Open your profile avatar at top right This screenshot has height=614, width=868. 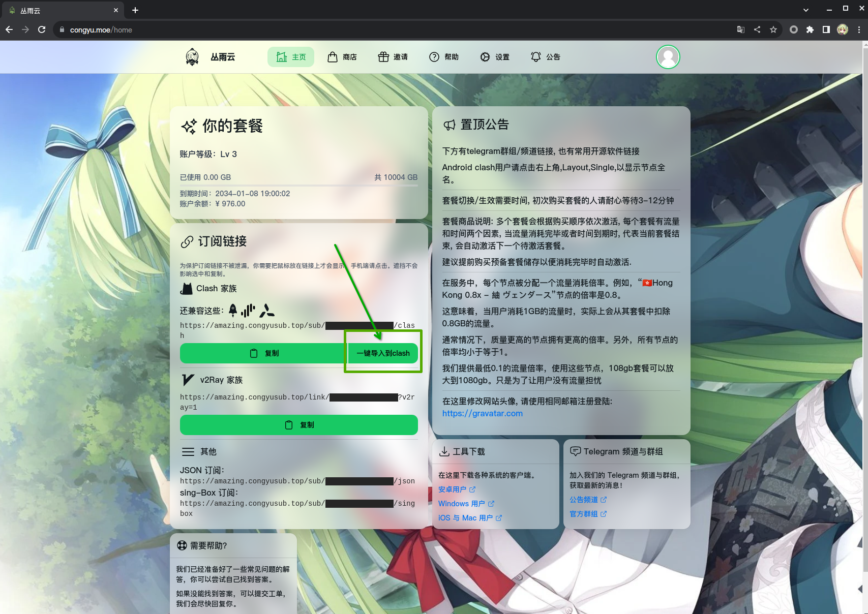(x=668, y=57)
